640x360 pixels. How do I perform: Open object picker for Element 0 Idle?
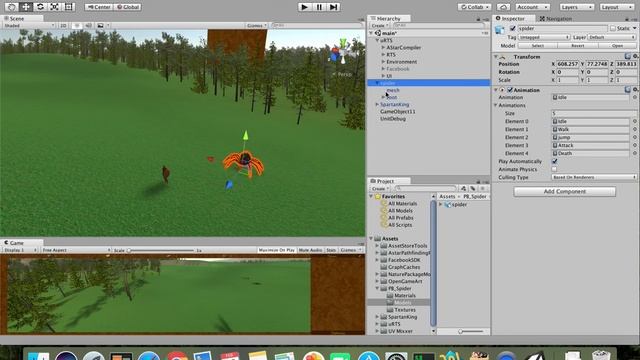(635, 121)
